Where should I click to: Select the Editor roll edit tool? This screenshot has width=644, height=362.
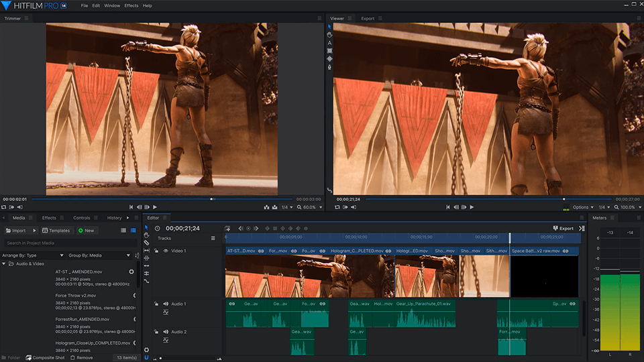[146, 274]
